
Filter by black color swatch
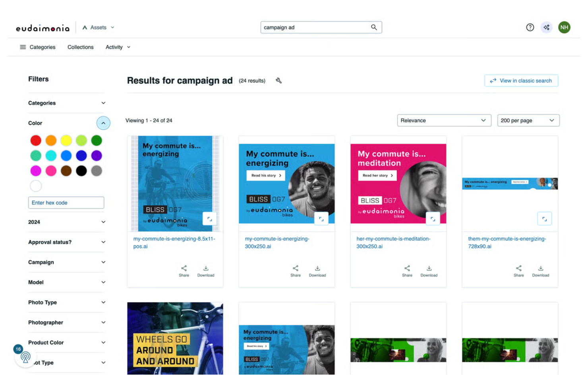81,171
